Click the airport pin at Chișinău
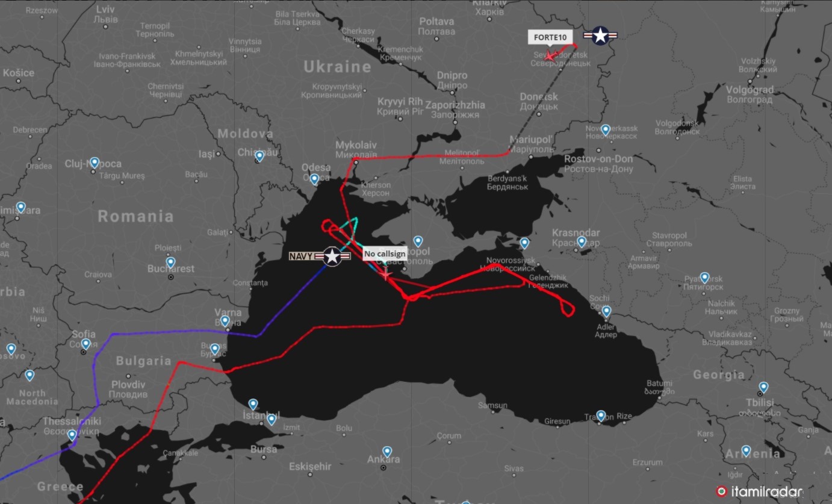Image resolution: width=832 pixels, height=504 pixels. click(259, 157)
